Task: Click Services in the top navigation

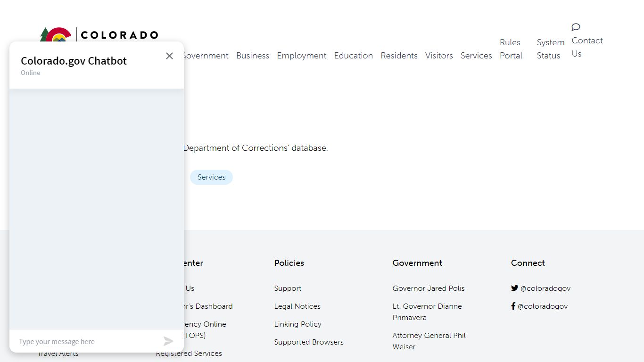Action: pos(476,56)
